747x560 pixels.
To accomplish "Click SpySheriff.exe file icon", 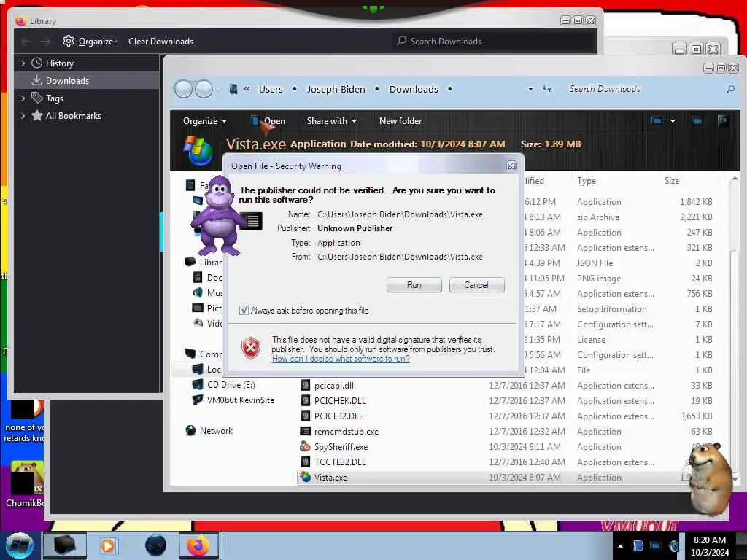I will pyautogui.click(x=305, y=447).
